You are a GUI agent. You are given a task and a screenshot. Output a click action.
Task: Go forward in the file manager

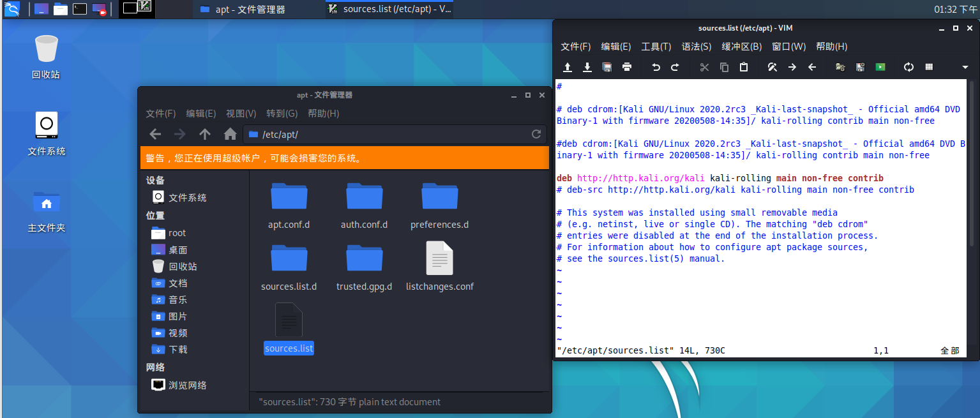click(x=180, y=134)
